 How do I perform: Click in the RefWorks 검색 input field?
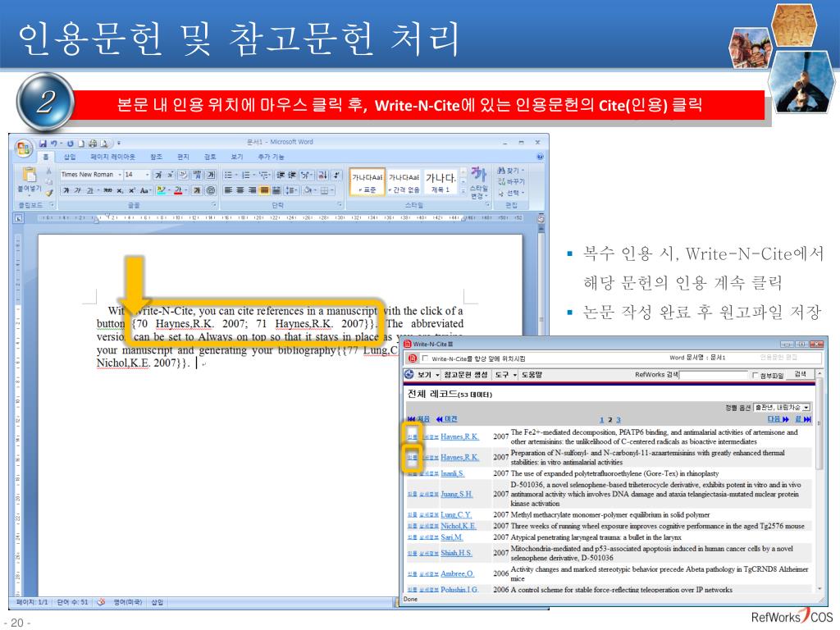click(713, 374)
